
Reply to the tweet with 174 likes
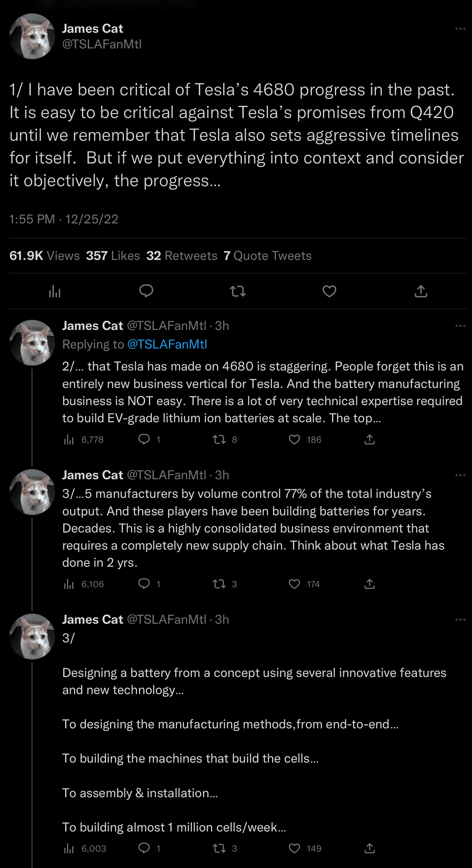pos(149,584)
